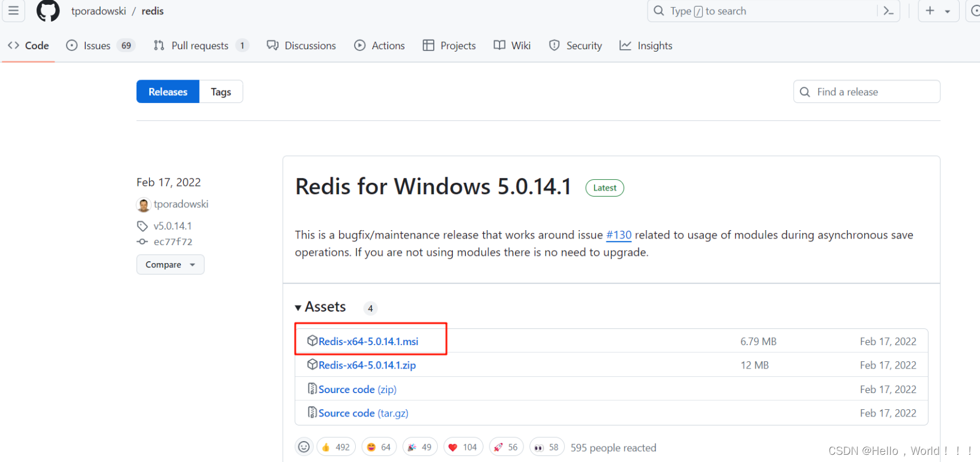
Task: Download Redis-x64-5.0.14.1.zip
Action: 367,365
